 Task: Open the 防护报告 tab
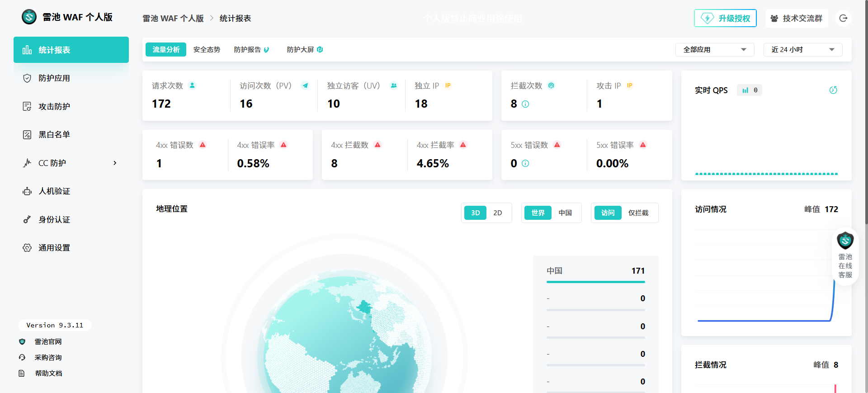[251, 50]
